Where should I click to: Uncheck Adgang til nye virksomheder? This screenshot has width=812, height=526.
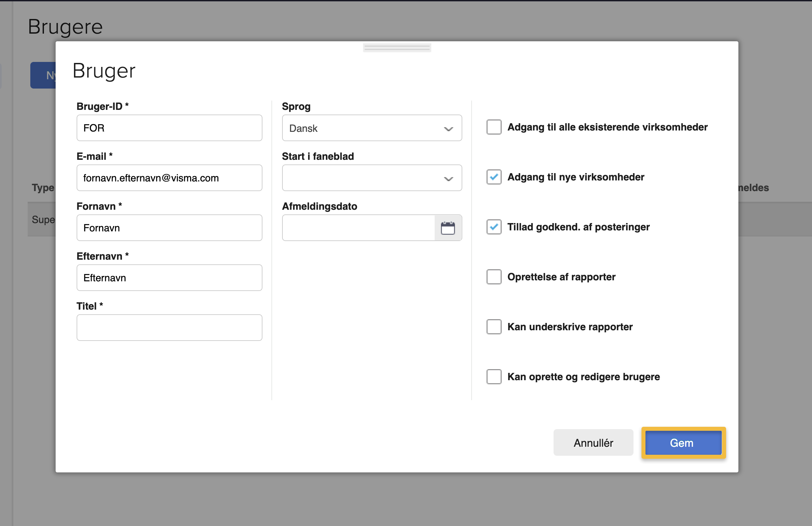click(x=493, y=177)
